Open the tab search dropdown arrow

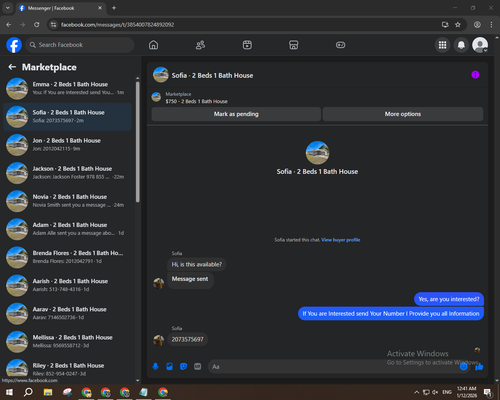pos(8,8)
